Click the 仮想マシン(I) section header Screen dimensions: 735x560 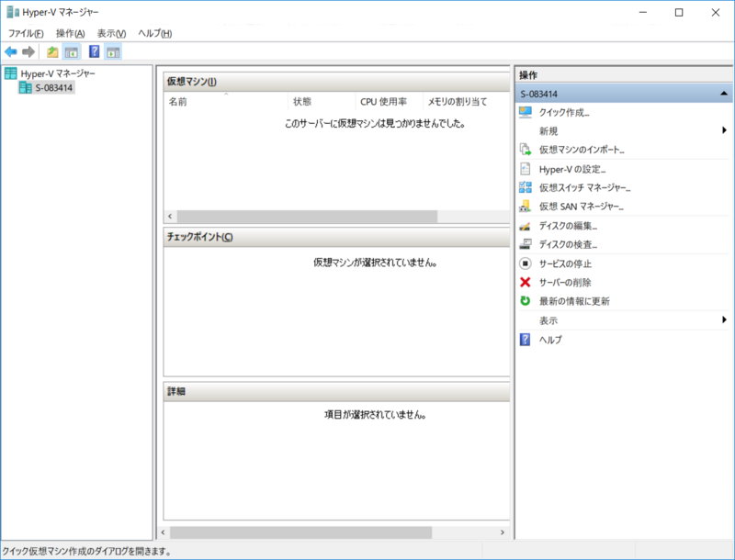[x=336, y=82]
